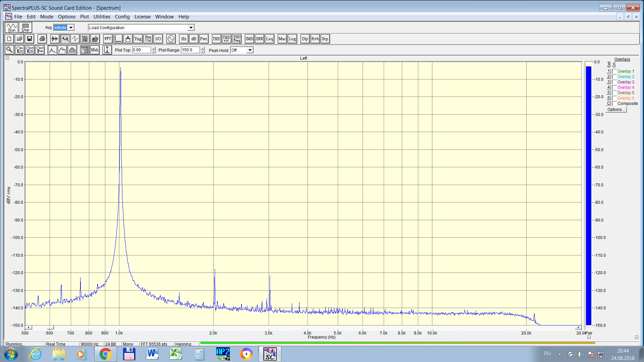Click the Plot Top value field

[141, 50]
